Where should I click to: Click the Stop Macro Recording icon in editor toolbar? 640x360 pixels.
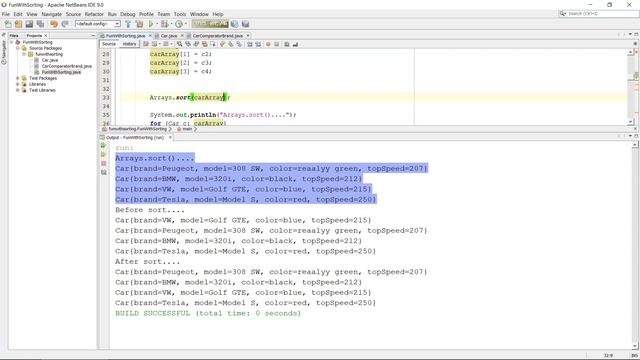(x=276, y=44)
